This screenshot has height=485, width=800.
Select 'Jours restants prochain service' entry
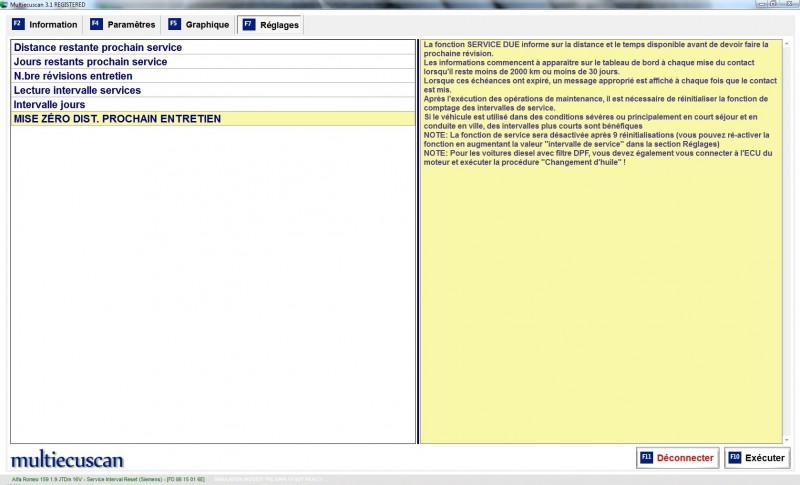[x=90, y=62]
